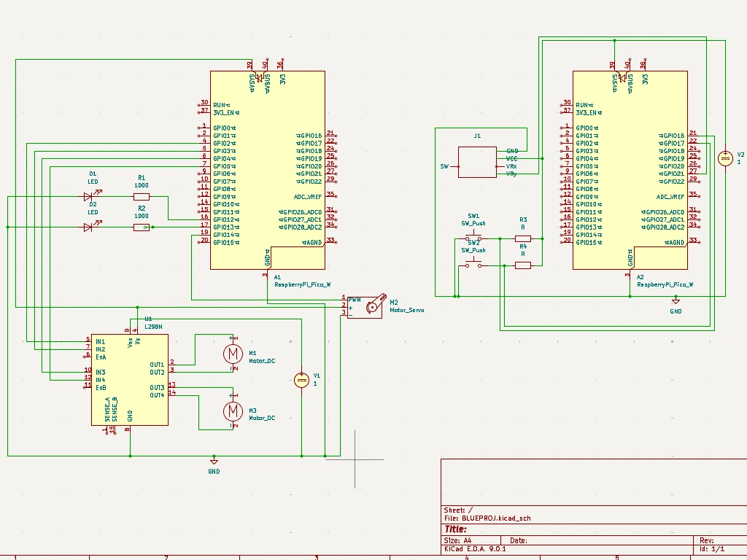Click the VRy pin label on J1
This screenshot has height=560, width=747.
511,174
